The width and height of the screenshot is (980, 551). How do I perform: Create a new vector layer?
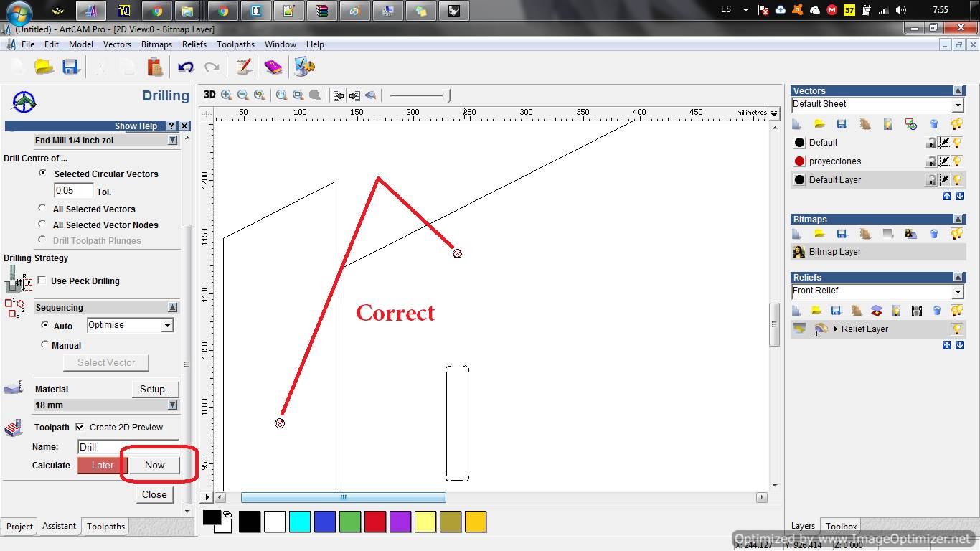[x=797, y=124]
